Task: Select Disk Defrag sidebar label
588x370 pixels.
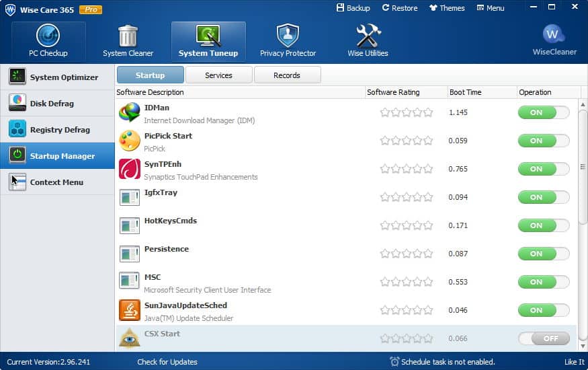Action: tap(52, 104)
